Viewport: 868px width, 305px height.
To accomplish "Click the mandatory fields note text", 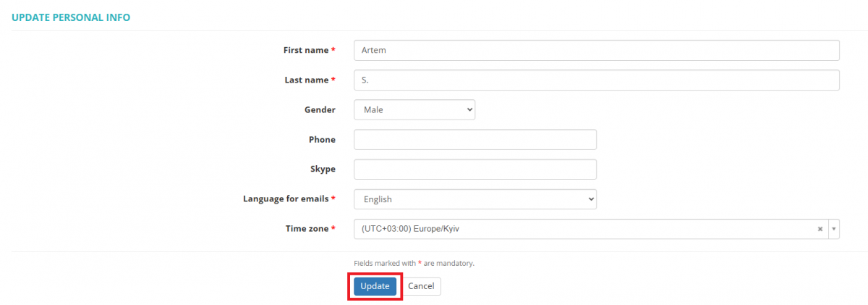I will pos(414,263).
